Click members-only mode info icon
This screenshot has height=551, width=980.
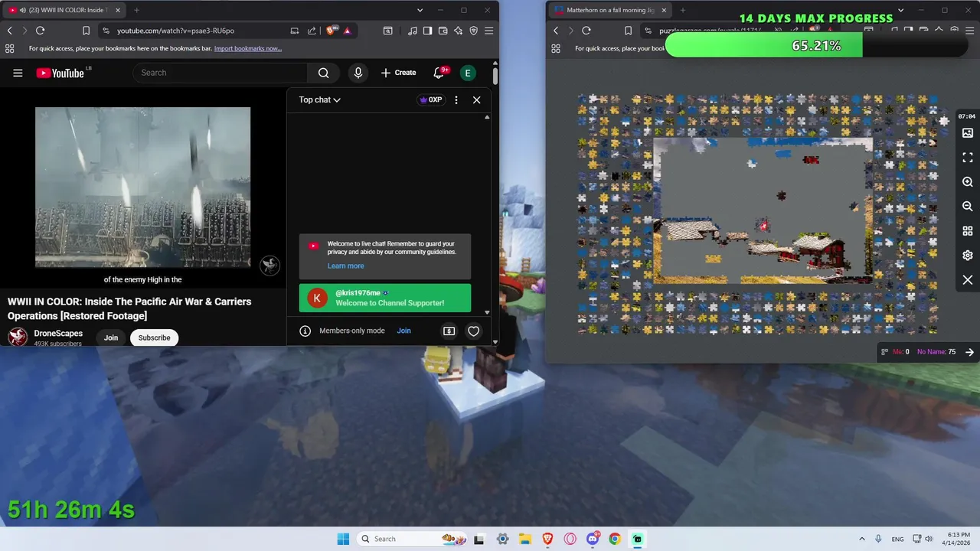pyautogui.click(x=305, y=331)
